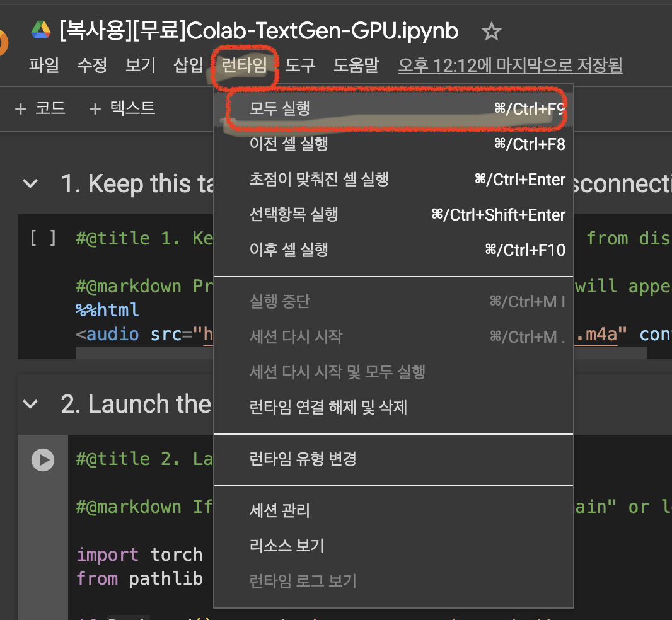Click the empty run brackets of cell 1
The width and height of the screenshot is (672, 620).
pos(43,238)
